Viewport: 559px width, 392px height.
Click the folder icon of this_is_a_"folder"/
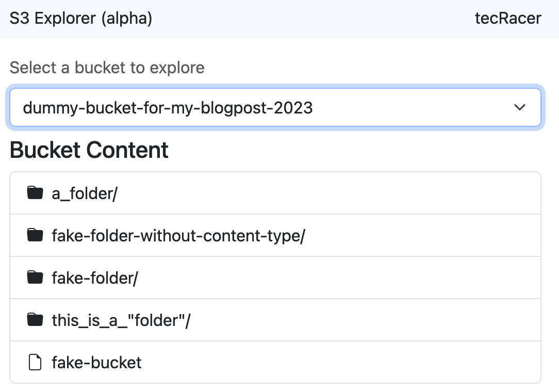click(35, 320)
